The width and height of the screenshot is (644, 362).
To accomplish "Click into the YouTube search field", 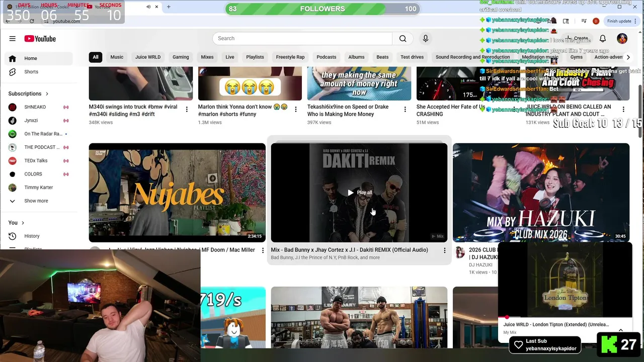I will point(302,38).
